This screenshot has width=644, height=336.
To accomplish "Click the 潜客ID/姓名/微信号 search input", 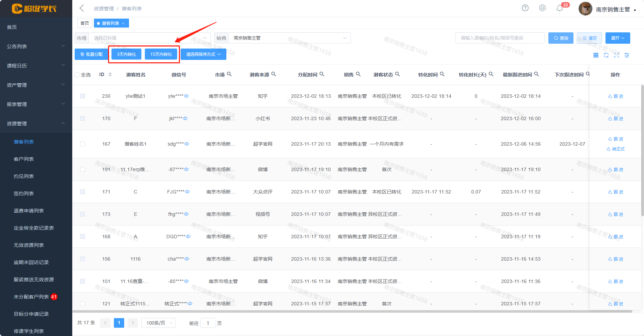I will coord(500,38).
